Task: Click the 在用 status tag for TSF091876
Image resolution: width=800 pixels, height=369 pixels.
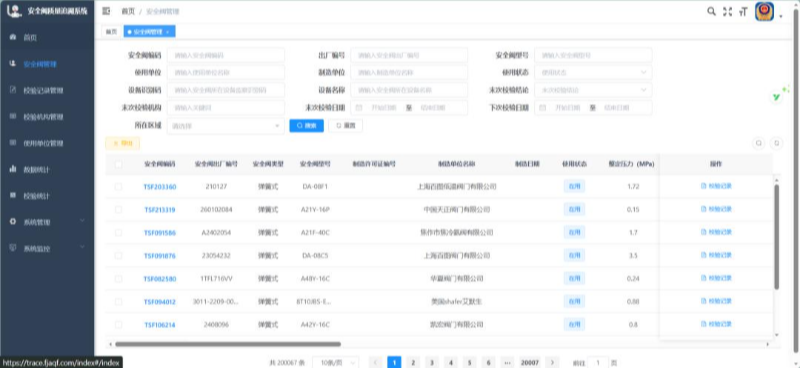Action: pyautogui.click(x=574, y=256)
